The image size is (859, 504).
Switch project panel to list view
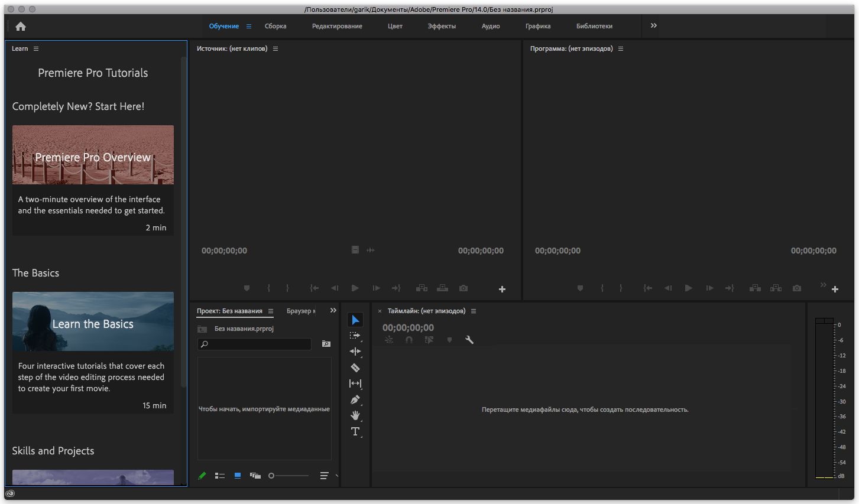[220, 476]
